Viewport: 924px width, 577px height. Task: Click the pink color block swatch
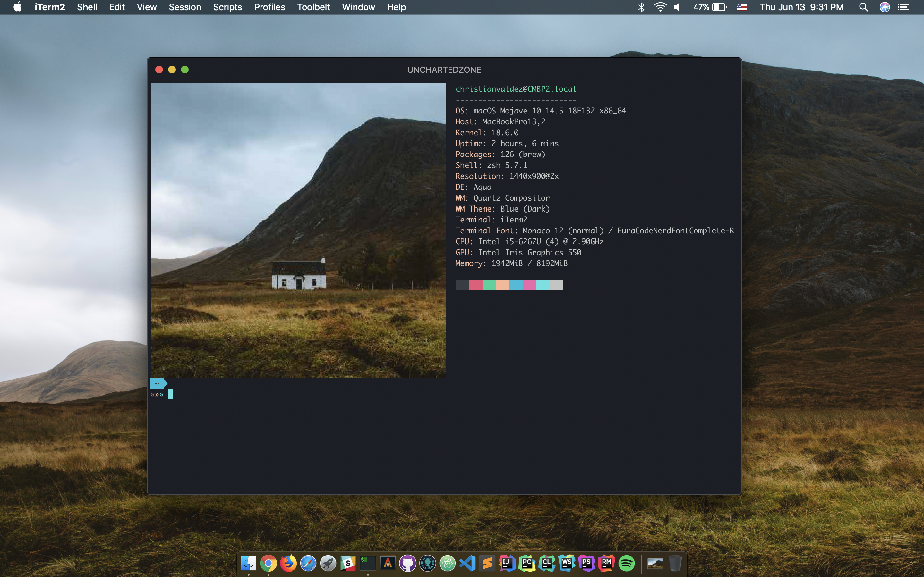click(529, 285)
